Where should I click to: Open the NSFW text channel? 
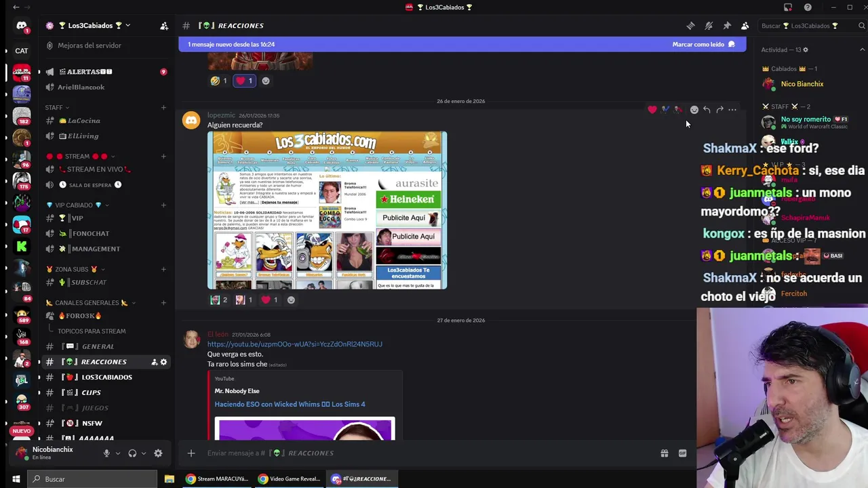coord(105,424)
